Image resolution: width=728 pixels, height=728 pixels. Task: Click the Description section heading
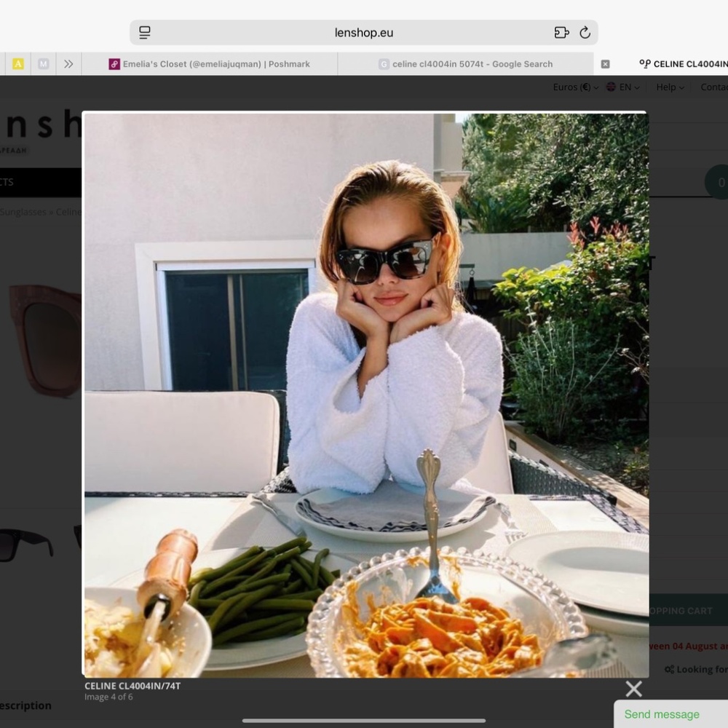[x=25, y=705]
